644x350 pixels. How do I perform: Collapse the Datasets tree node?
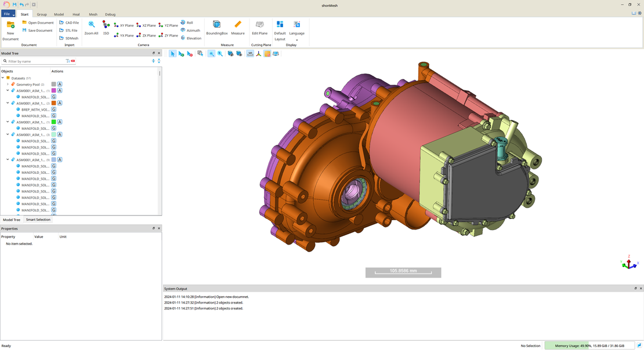(3, 78)
